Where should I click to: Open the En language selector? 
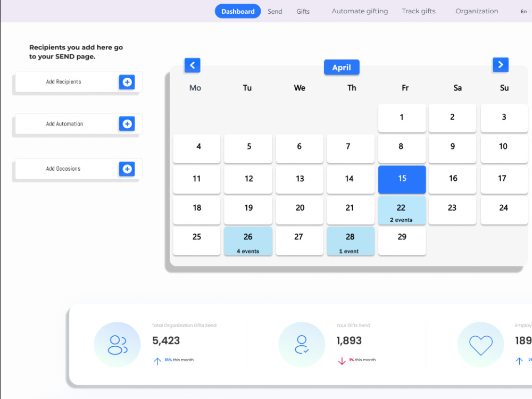click(524, 12)
